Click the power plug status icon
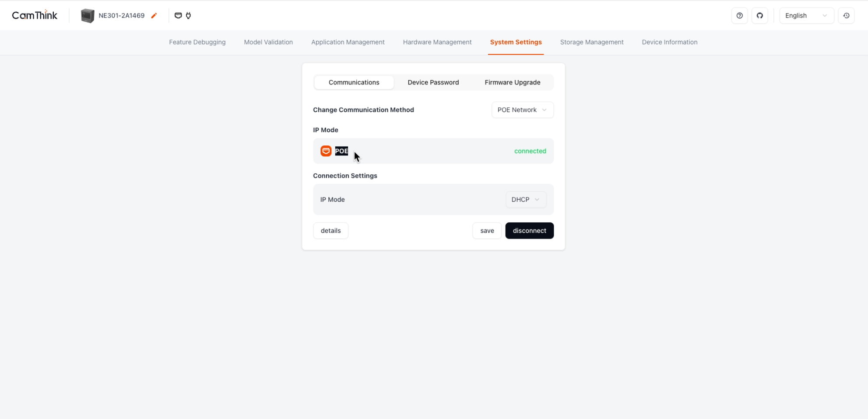The height and width of the screenshot is (419, 868). [189, 15]
